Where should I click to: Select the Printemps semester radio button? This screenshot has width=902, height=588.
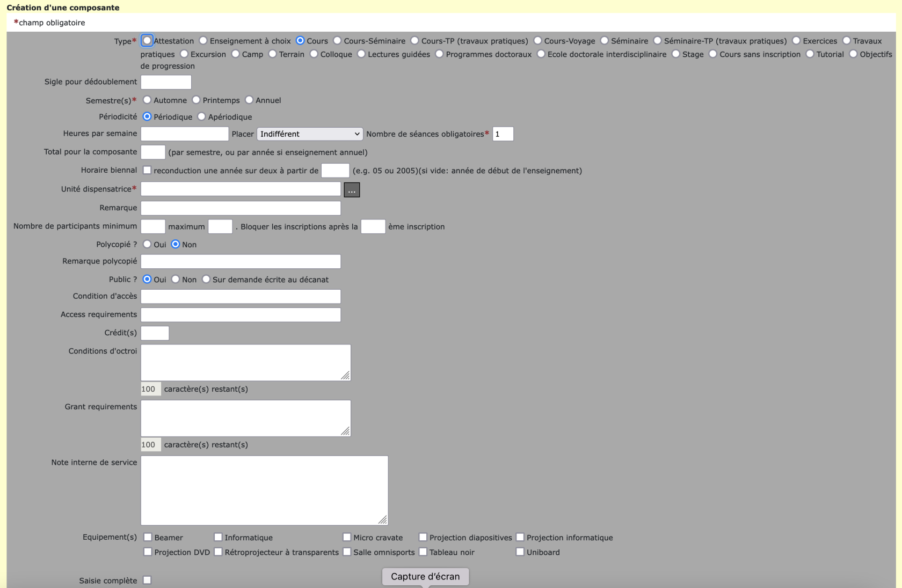(197, 100)
